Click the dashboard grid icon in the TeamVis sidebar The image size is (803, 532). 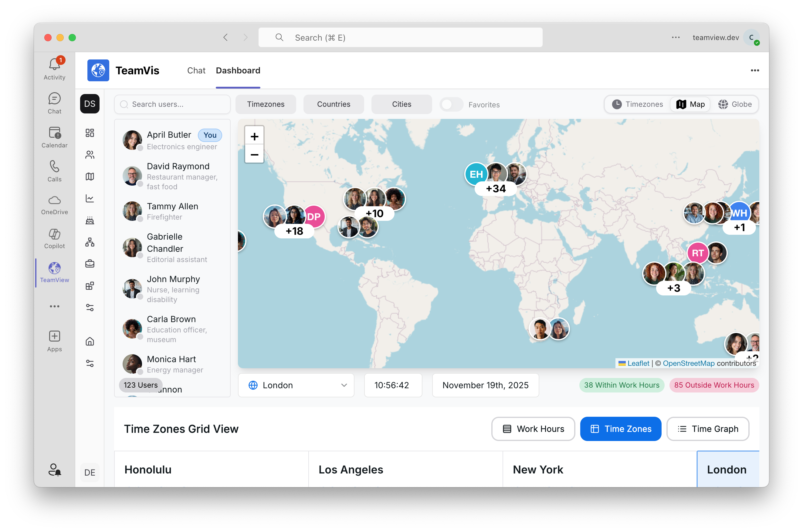(x=90, y=133)
